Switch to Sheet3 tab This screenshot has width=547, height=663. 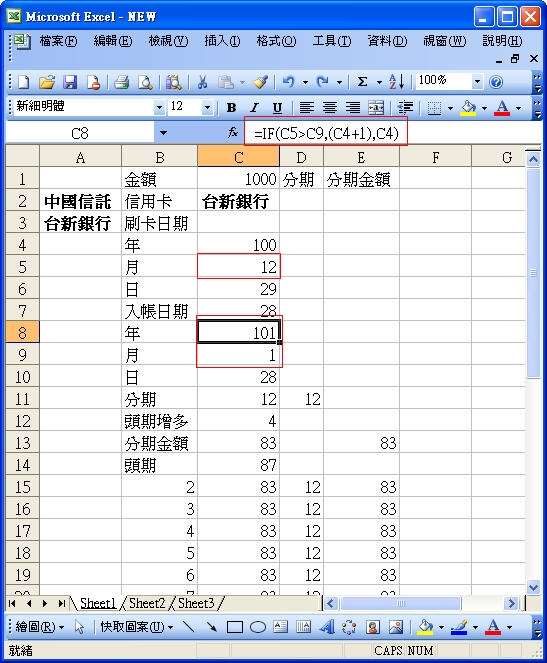pos(196,603)
